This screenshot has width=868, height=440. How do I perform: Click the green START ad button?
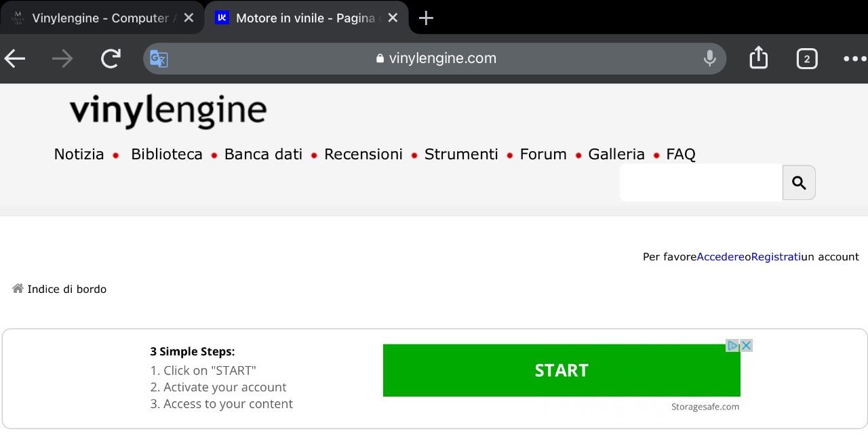(561, 370)
